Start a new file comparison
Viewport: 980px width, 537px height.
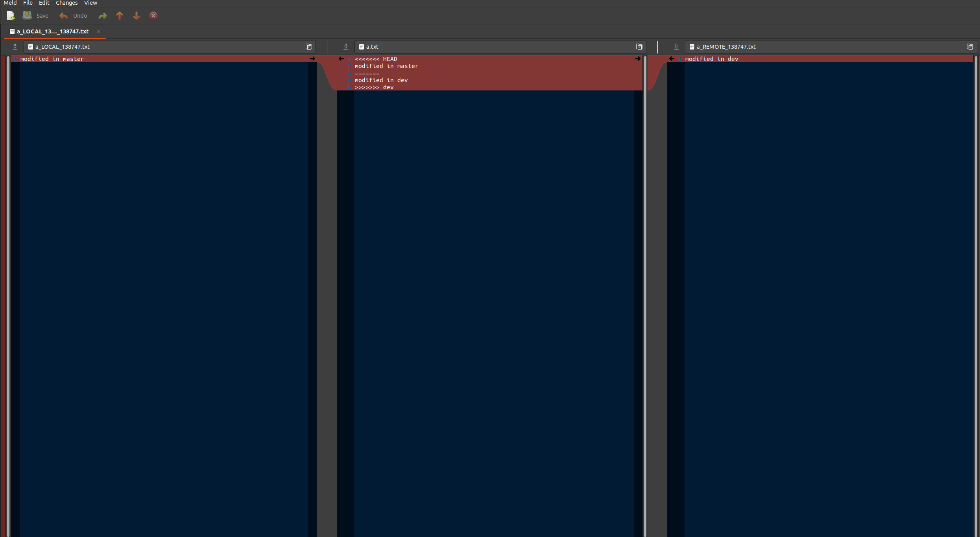[x=10, y=16]
